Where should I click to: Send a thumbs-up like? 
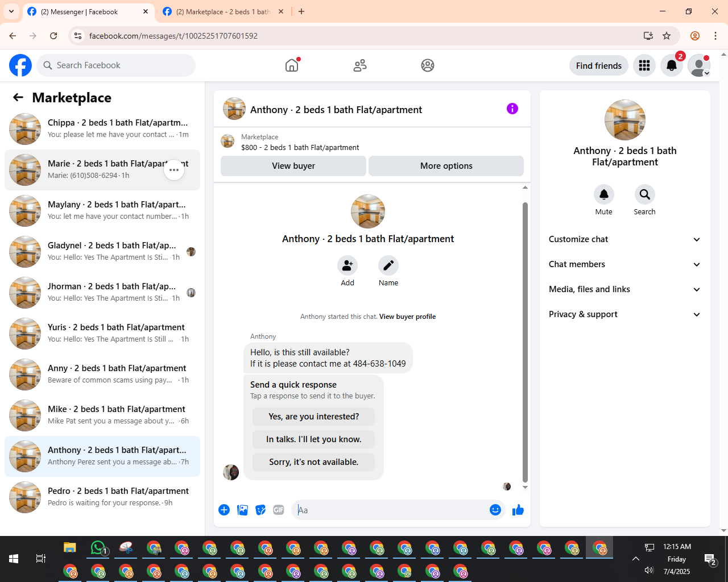[x=518, y=510]
